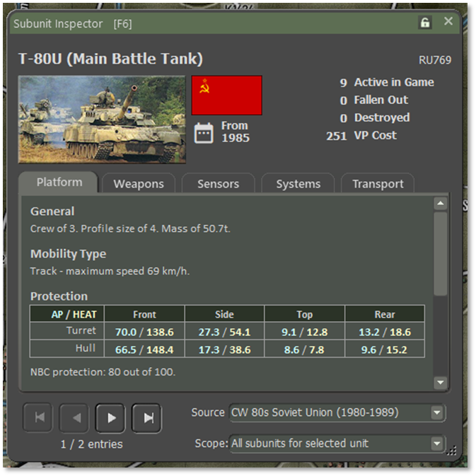The image size is (476, 476).
Task: Open the Scope dropdown arrow
Action: (x=436, y=443)
